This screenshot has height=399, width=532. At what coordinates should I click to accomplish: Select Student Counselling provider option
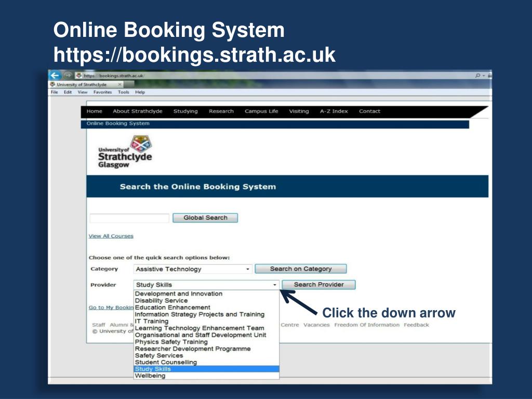point(206,362)
